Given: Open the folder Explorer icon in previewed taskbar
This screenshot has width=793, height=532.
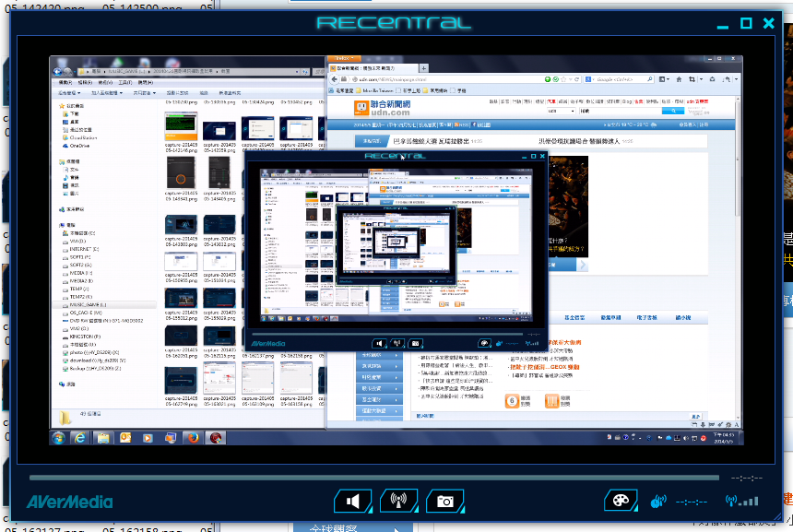Looking at the screenshot, I should click(x=102, y=438).
